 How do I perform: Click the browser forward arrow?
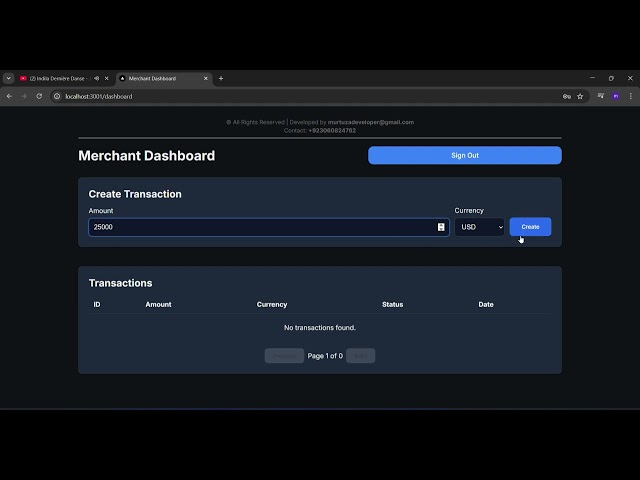click(24, 96)
